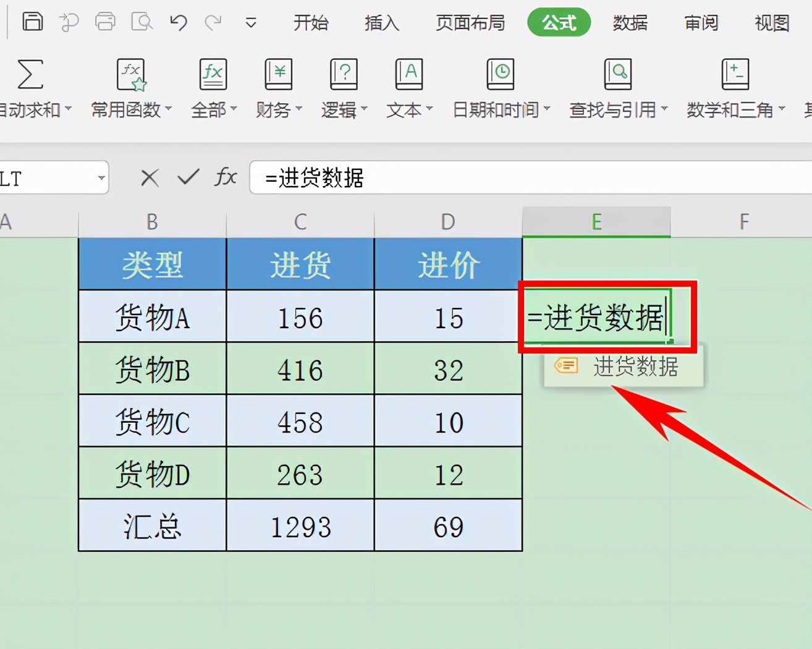Click the 货物C cell
812x649 pixels.
[152, 421]
